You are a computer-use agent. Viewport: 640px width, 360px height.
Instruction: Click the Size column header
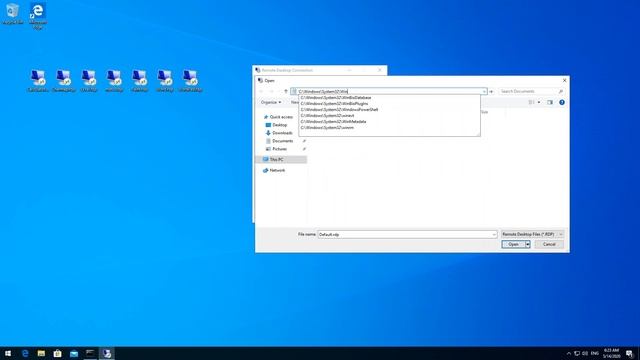pos(484,112)
